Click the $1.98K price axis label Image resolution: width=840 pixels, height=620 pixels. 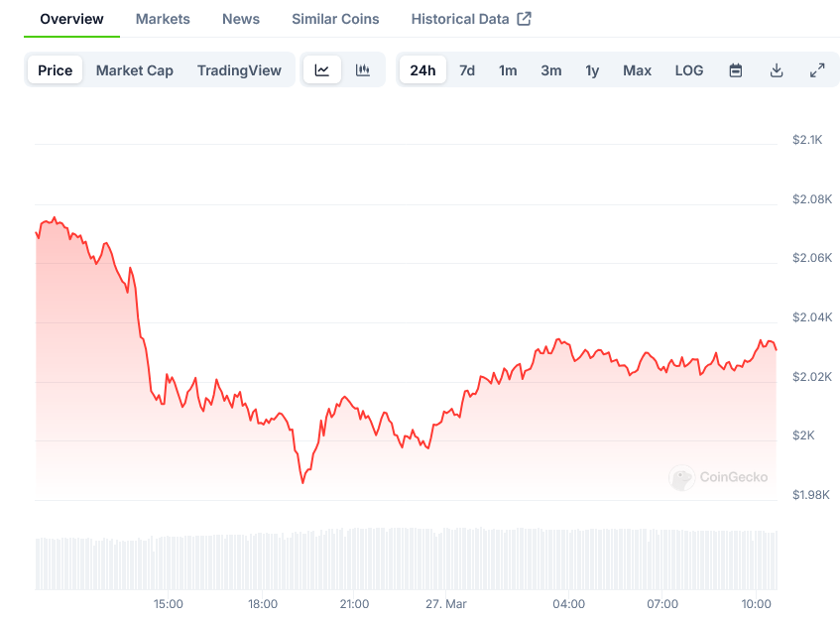pyautogui.click(x=811, y=495)
